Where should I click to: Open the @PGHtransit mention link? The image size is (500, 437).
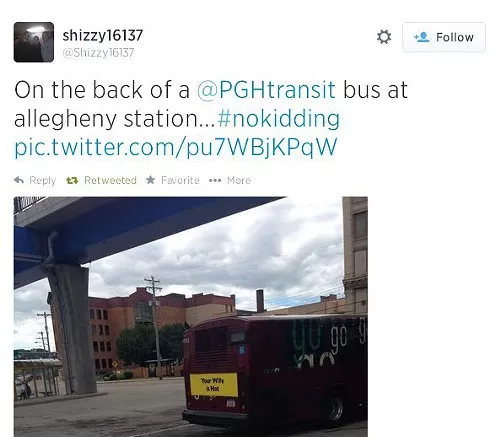click(x=266, y=90)
